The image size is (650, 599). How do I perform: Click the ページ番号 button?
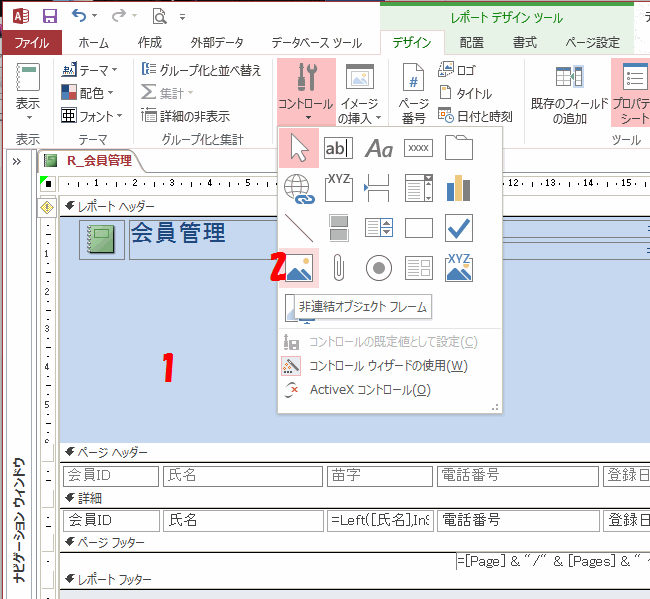pos(413,94)
